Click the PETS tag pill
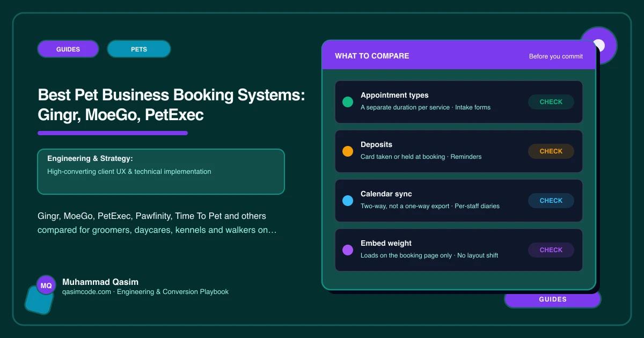644x338 pixels. 139,49
